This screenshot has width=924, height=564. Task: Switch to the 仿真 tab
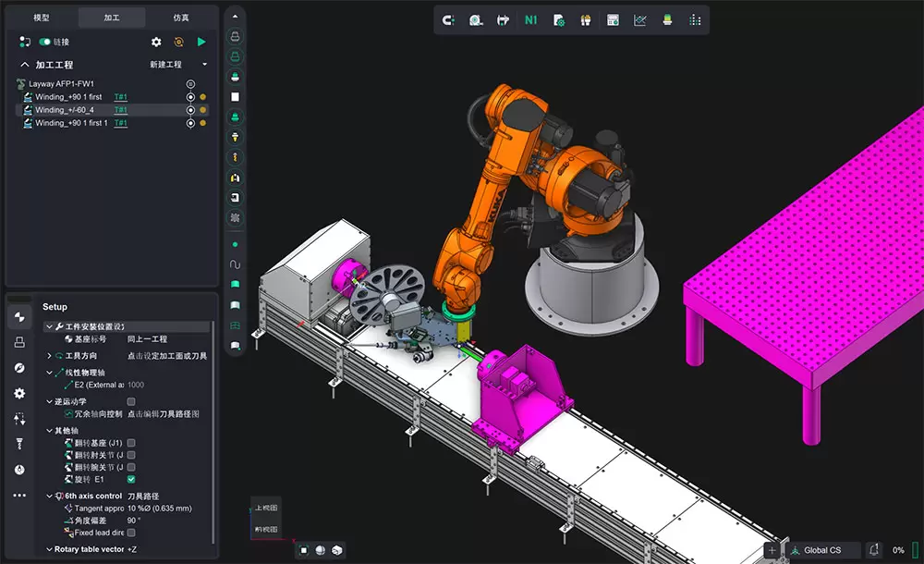pos(182,18)
